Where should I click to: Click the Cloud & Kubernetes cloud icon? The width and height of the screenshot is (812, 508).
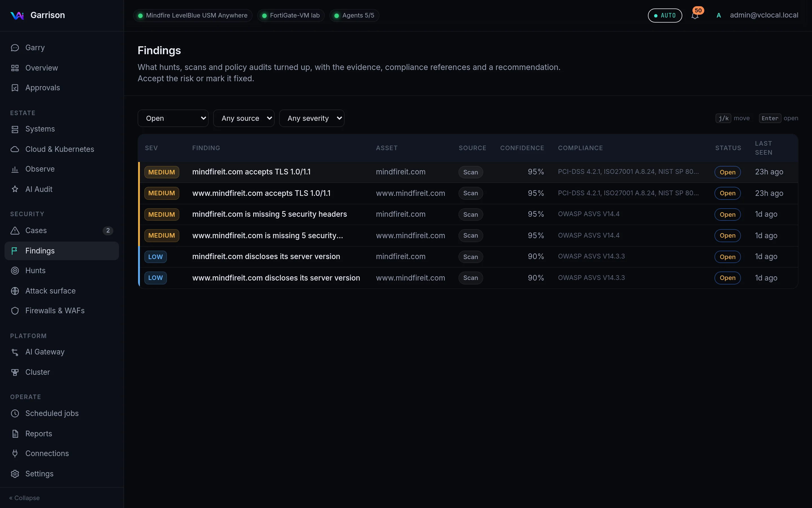(x=15, y=149)
